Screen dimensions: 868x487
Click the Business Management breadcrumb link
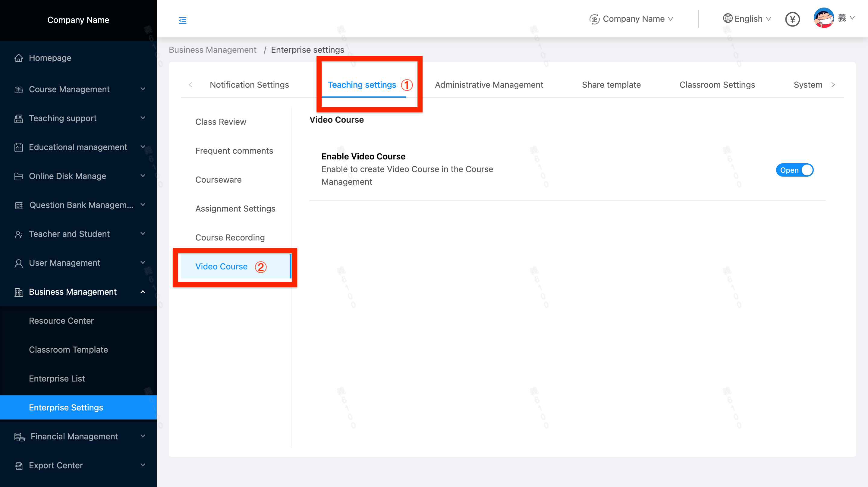tap(212, 50)
